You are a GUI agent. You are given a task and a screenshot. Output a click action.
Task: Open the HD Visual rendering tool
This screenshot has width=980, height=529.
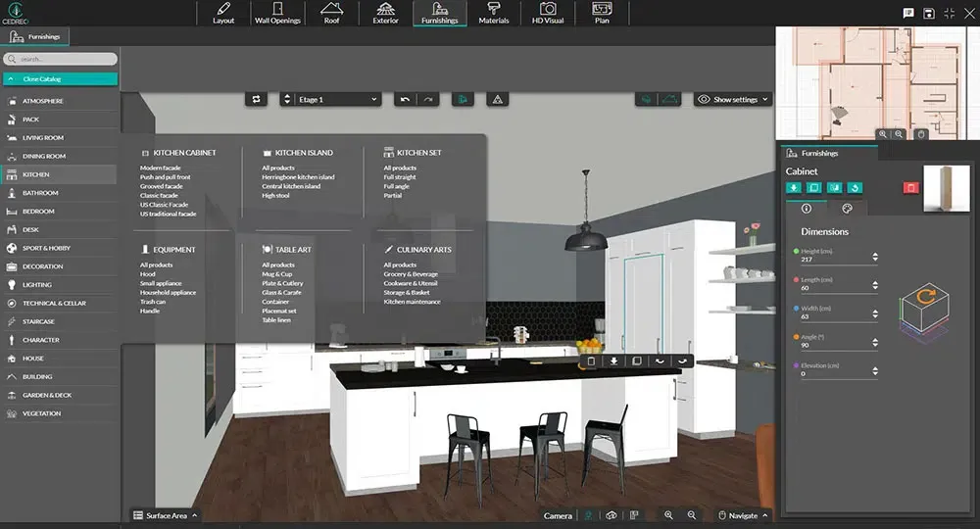coord(548,14)
